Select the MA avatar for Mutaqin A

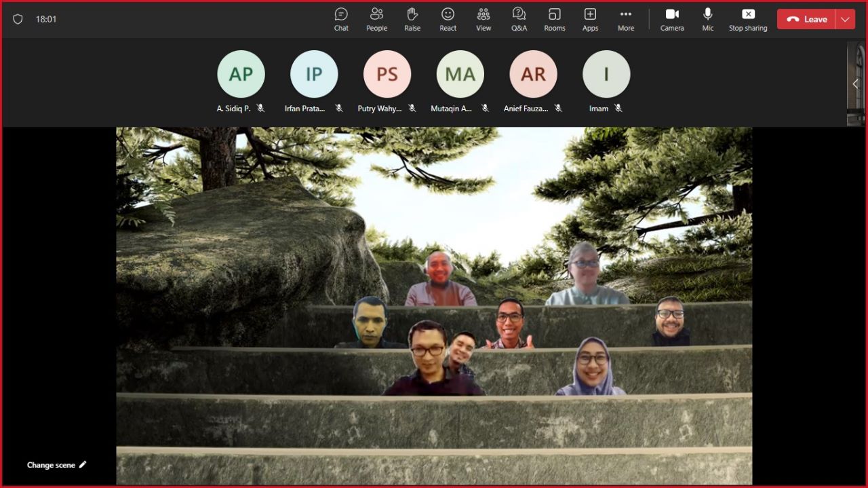[460, 74]
